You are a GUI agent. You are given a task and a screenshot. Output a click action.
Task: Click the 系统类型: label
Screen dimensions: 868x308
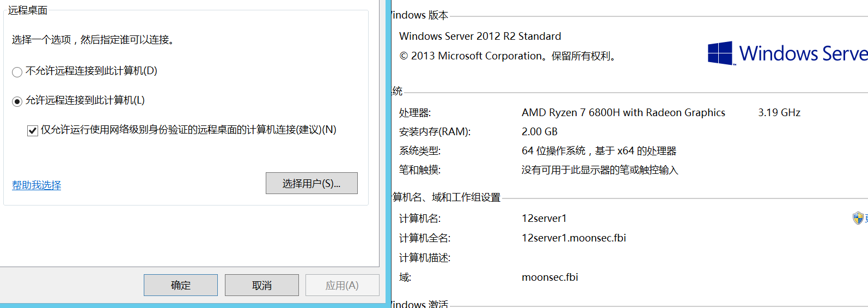pos(420,151)
